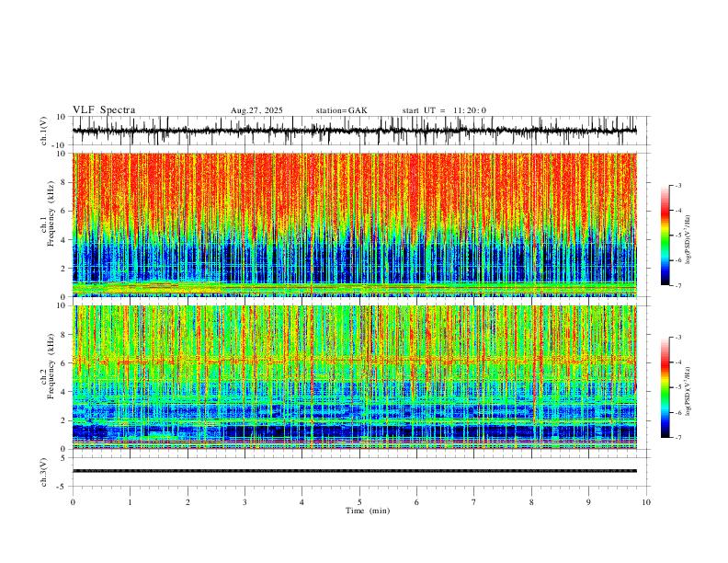Click time axis tick label '10'
The width and height of the screenshot is (728, 563).
pos(646,502)
